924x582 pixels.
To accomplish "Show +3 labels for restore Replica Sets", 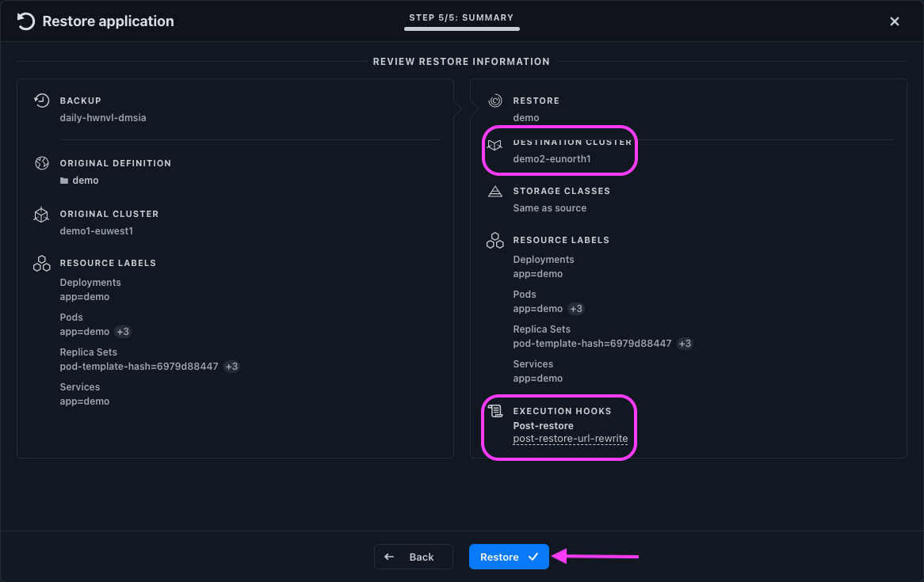I will (685, 344).
